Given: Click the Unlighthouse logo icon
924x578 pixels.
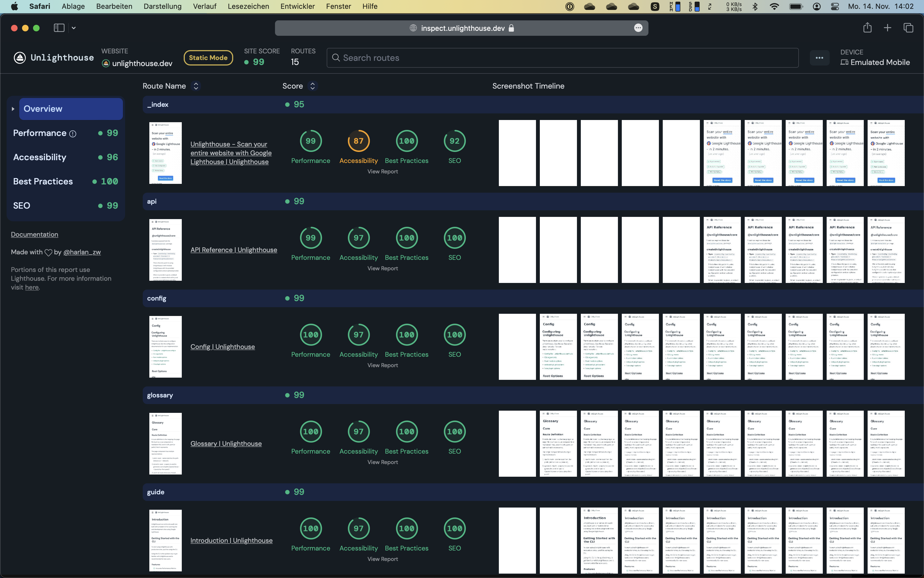Looking at the screenshot, I should tap(20, 58).
